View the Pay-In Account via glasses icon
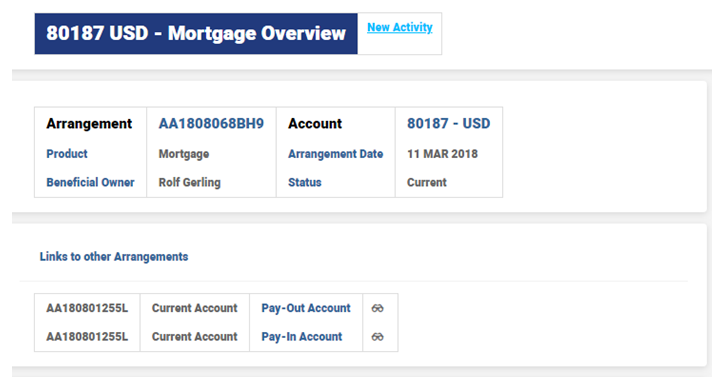 [x=377, y=337]
